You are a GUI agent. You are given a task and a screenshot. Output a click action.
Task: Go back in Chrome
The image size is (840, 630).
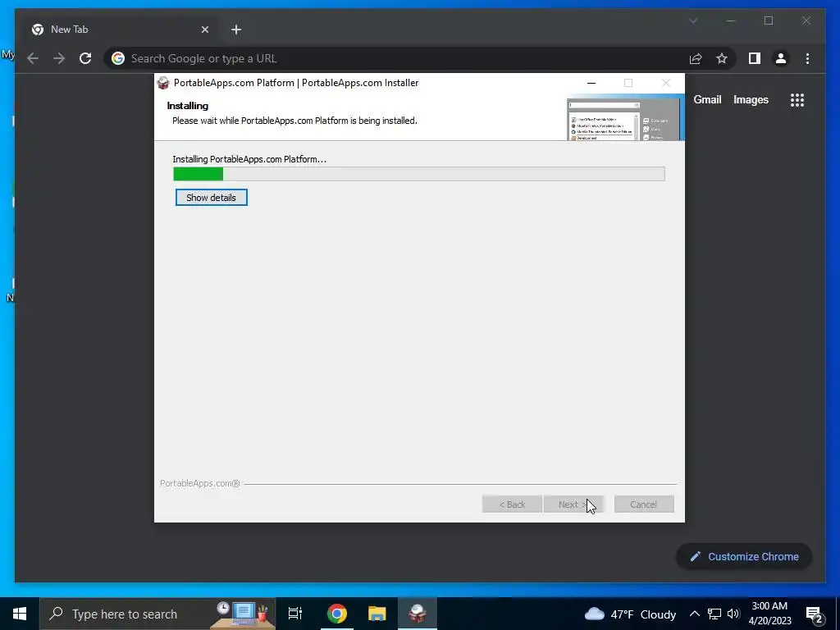click(33, 58)
